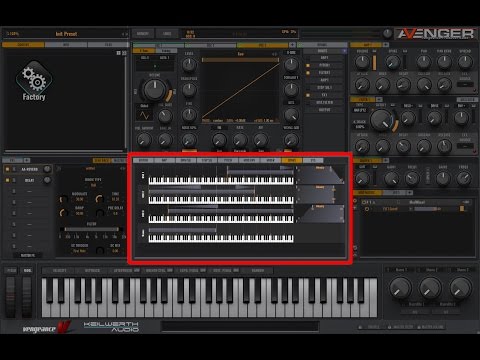
Task: Click the reverb Damp dial
Action: tap(63, 213)
